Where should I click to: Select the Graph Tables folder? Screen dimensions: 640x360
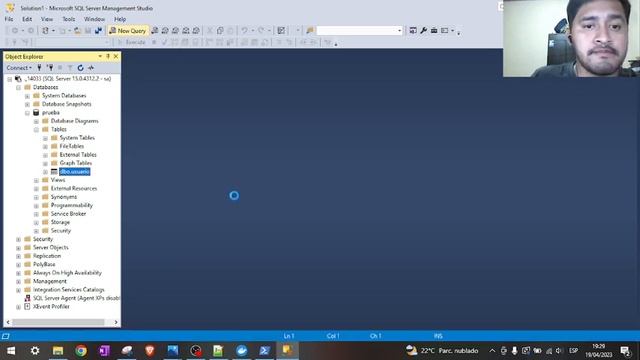pos(76,163)
